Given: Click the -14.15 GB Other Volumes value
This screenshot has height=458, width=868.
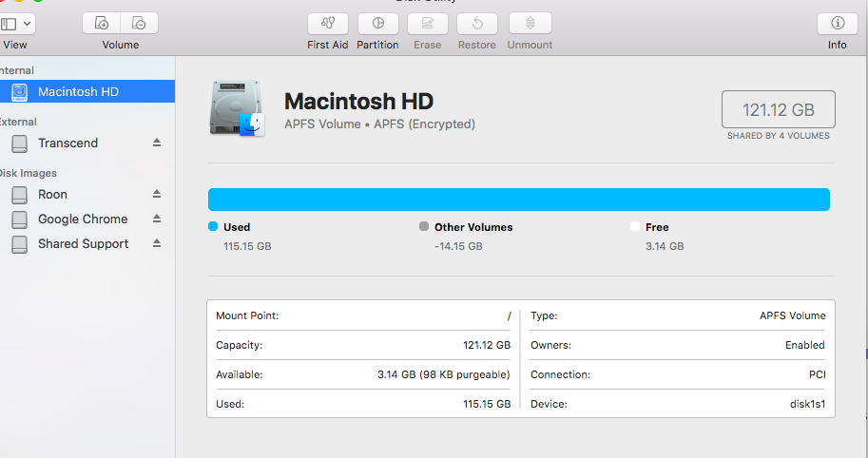Looking at the screenshot, I should point(458,246).
